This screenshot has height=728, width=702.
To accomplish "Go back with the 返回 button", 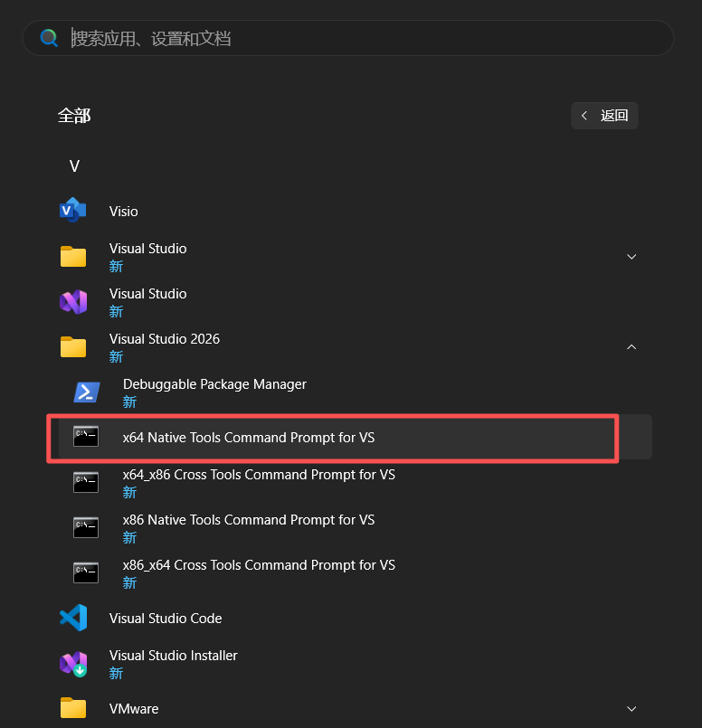I will [x=604, y=116].
